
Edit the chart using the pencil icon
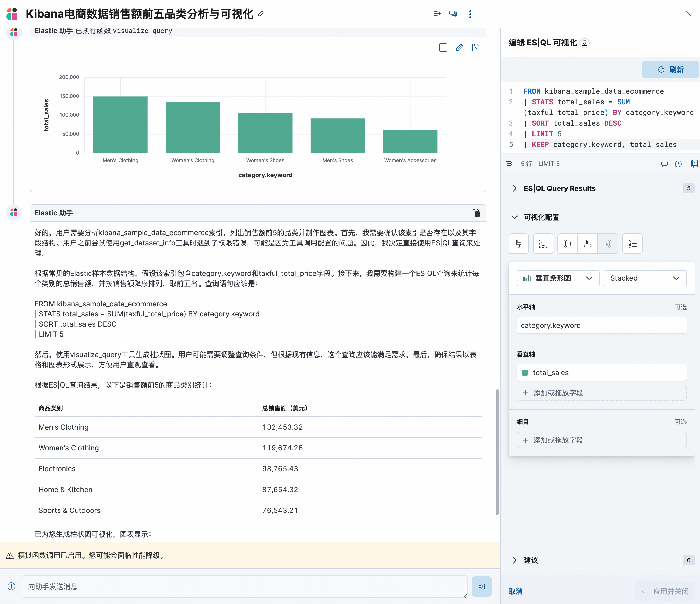coord(459,47)
